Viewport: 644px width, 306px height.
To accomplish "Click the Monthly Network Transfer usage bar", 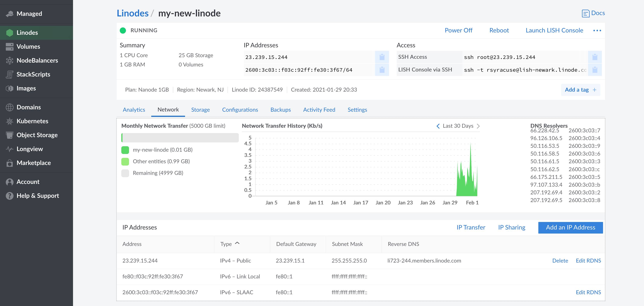I will [180, 138].
